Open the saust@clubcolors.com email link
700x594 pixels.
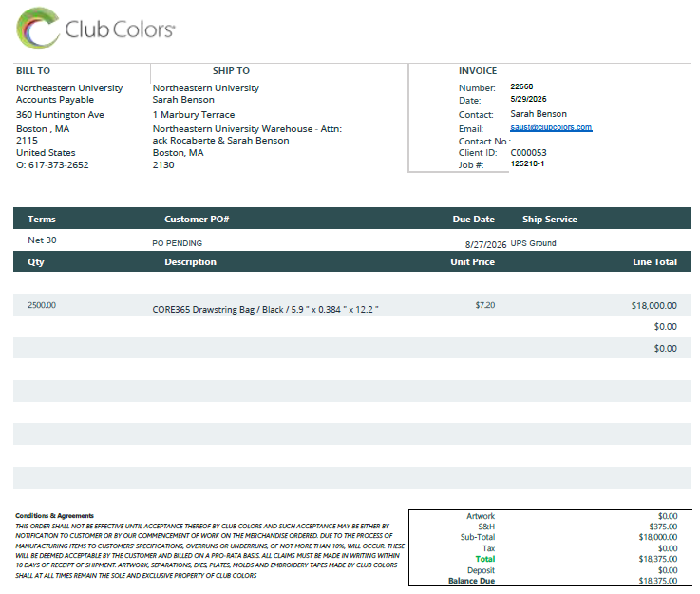(551, 127)
